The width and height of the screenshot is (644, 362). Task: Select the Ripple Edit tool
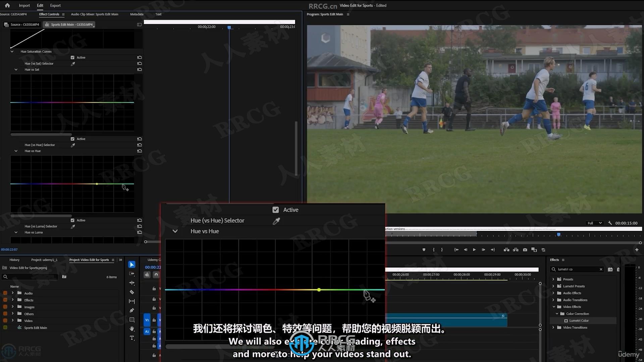point(132,283)
